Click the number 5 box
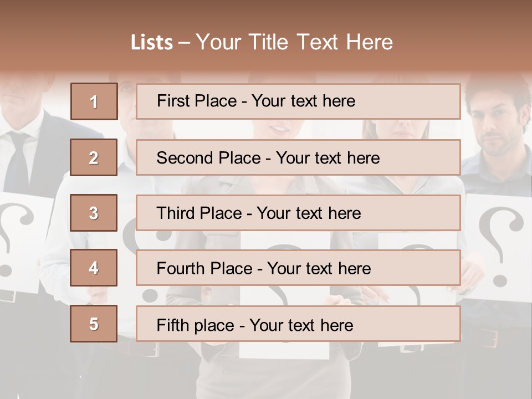 pyautogui.click(x=94, y=324)
